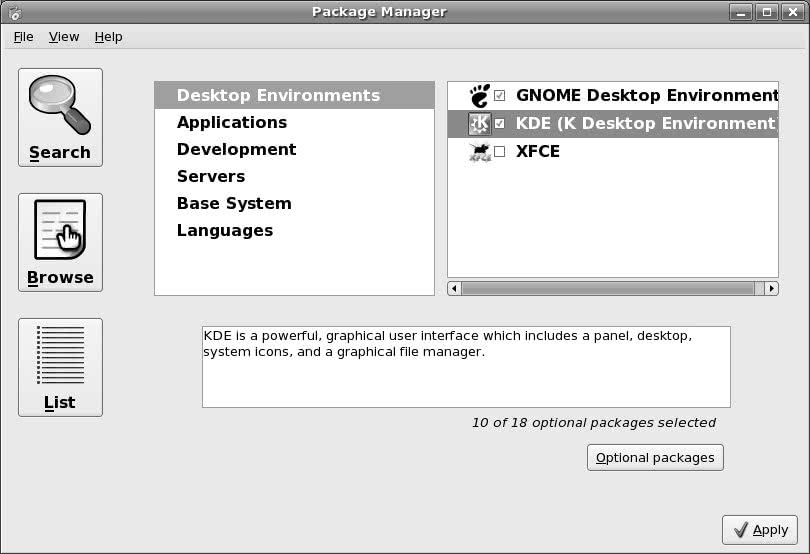The image size is (810, 554).
Task: Uncheck the GNOME Desktop Environment checkbox
Action: tap(500, 96)
